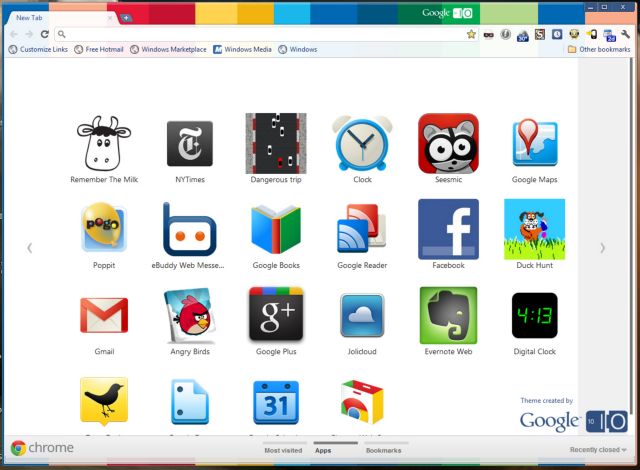Switch to the Most visited section

pyautogui.click(x=283, y=450)
